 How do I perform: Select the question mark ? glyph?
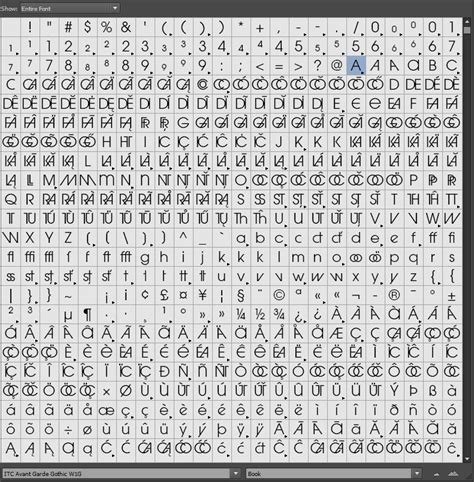(x=318, y=65)
